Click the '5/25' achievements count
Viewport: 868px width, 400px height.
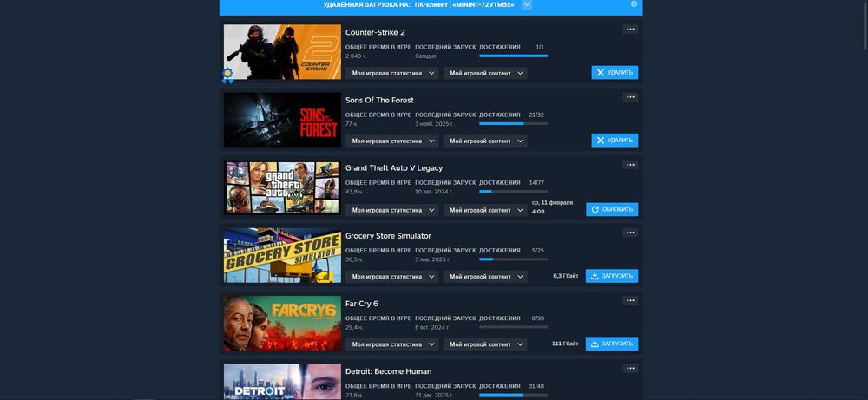point(537,251)
